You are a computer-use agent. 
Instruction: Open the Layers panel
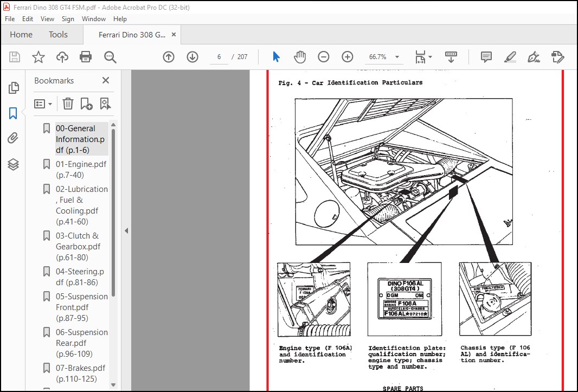tap(13, 164)
